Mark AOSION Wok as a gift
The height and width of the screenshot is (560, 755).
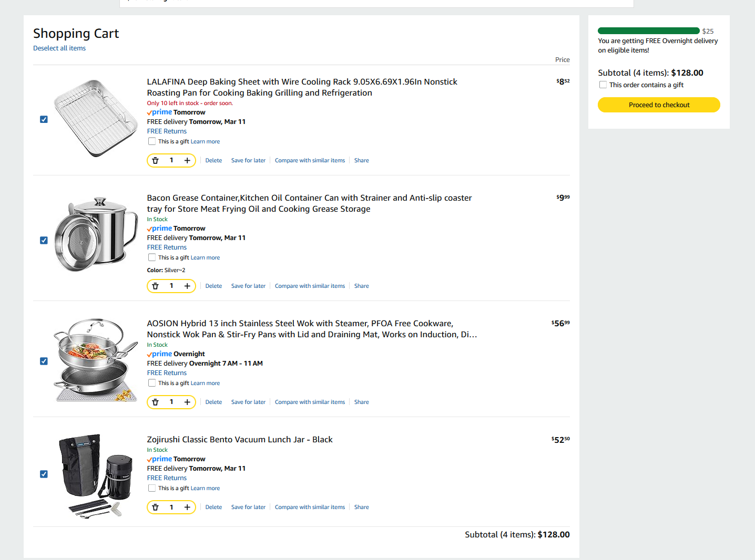click(x=152, y=383)
